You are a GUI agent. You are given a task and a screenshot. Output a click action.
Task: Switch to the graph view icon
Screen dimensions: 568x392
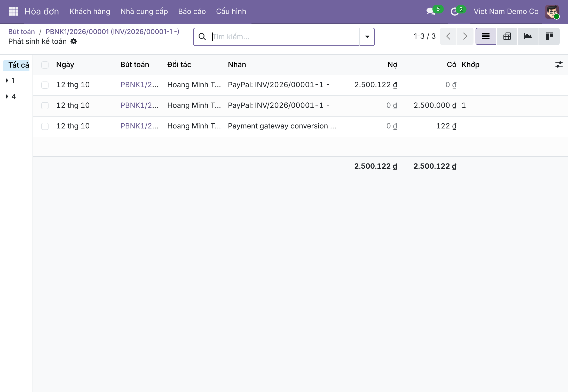[528, 36]
